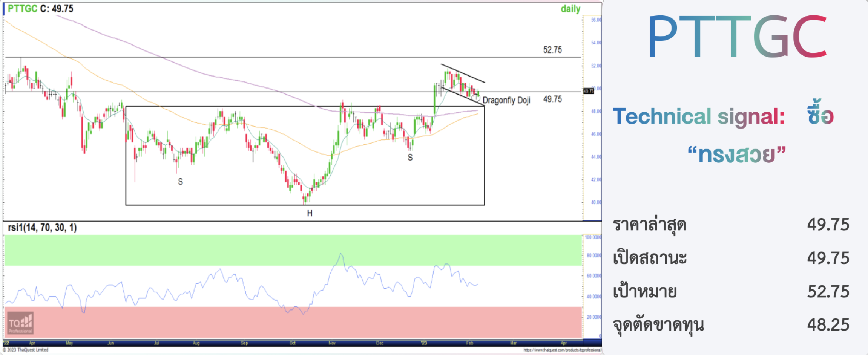Image resolution: width=868 pixels, height=355 pixels.
Task: Click the 46.00 price axis value
Action: click(596, 134)
